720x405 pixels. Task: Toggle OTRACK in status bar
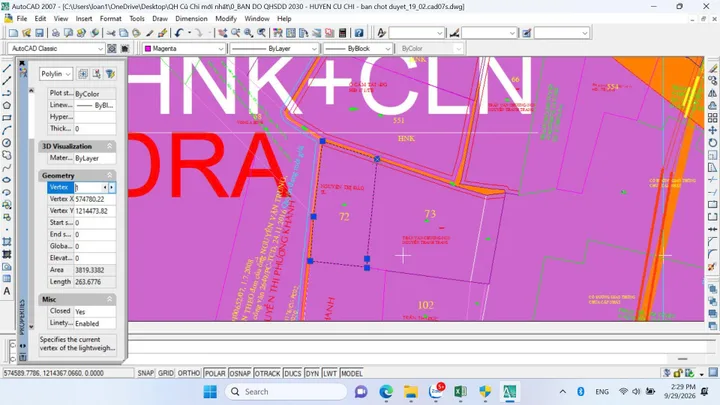coord(267,373)
